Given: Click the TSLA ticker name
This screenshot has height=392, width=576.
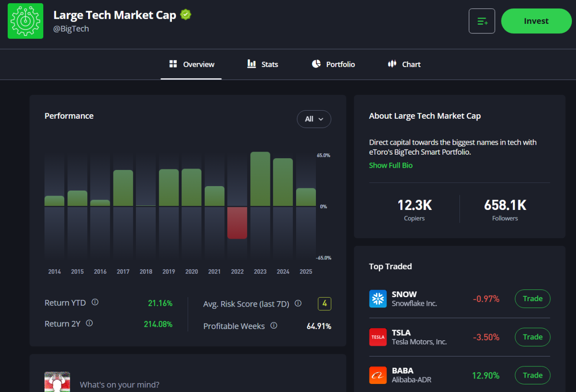Looking at the screenshot, I should point(401,333).
